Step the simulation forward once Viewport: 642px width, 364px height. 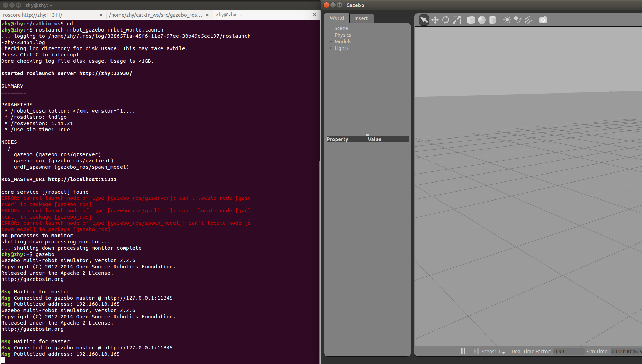point(476,351)
